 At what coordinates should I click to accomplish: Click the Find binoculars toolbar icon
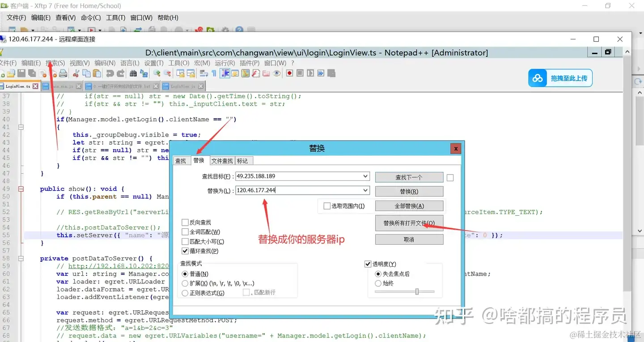click(x=133, y=73)
